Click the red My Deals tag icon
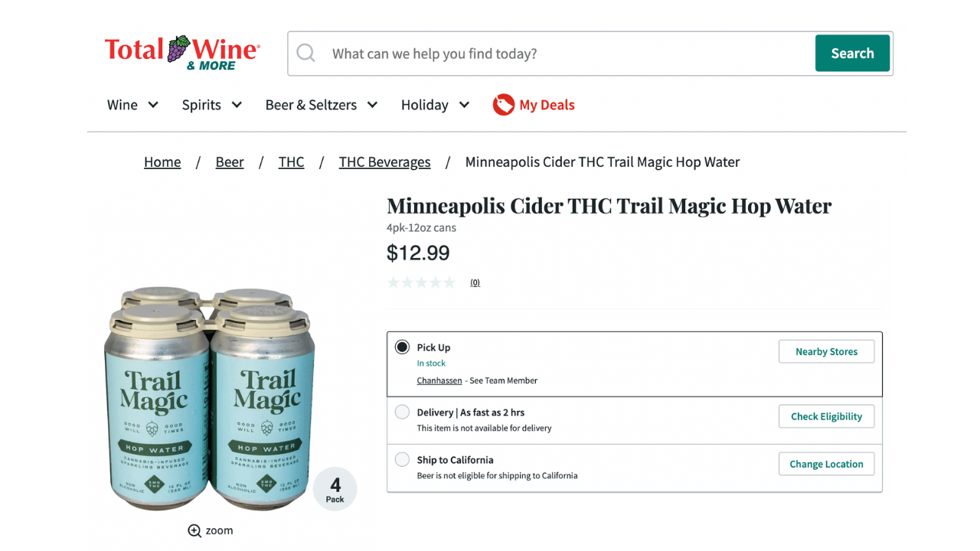Screen dimensions: 980x551 503,105
